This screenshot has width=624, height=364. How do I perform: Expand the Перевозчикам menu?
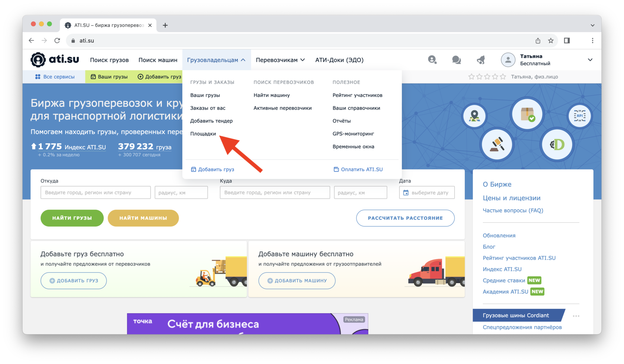(x=280, y=60)
